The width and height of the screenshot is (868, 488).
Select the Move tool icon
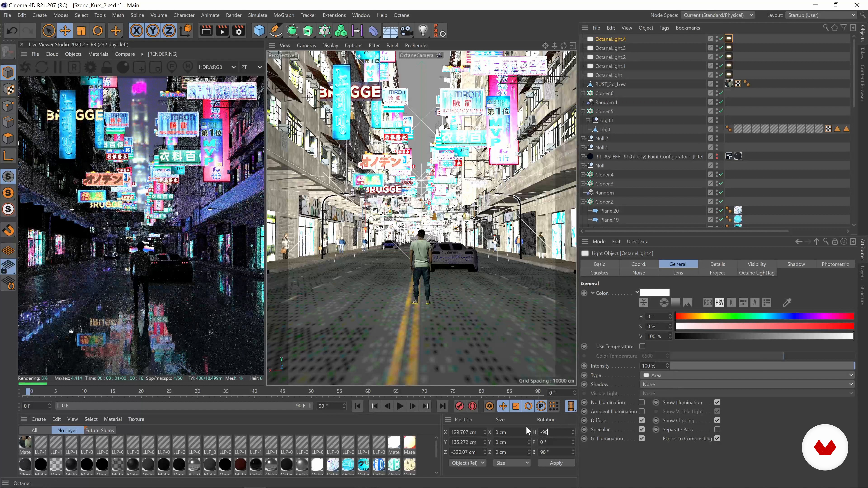tap(65, 31)
